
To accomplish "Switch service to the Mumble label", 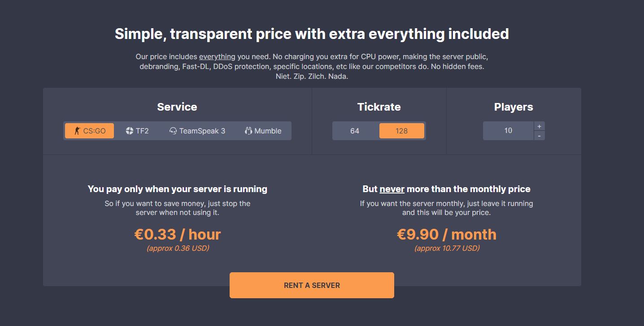I will [268, 131].
